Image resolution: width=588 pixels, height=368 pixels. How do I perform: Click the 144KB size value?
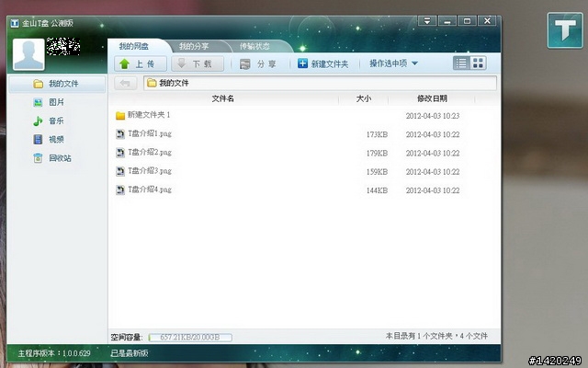[377, 190]
